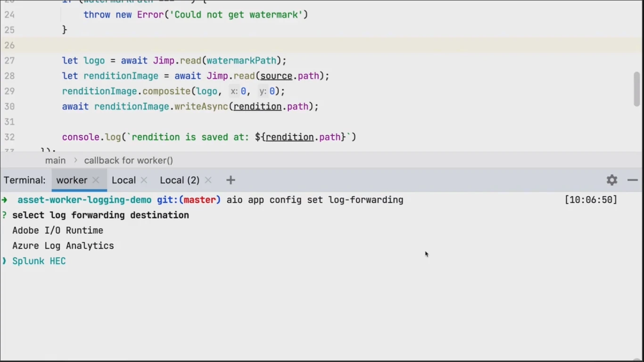Click the underlined source reference on line 28
Screen dimensions: 644x362
(x=276, y=76)
